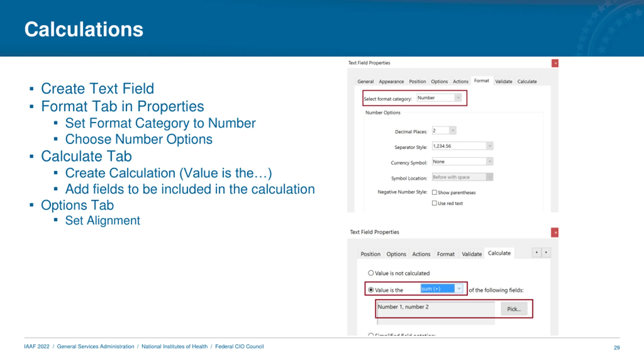The width and height of the screenshot is (644, 362).
Task: Open the General tab in upper dialog
Action: (365, 81)
